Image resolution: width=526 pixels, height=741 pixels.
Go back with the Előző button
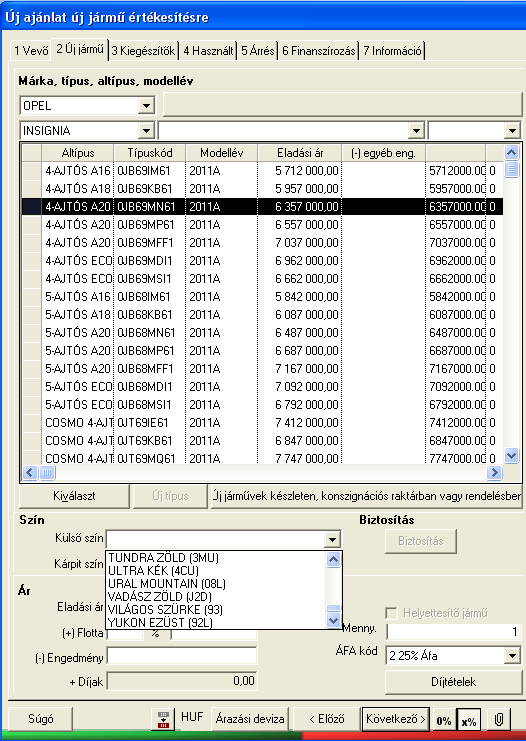pos(327,719)
